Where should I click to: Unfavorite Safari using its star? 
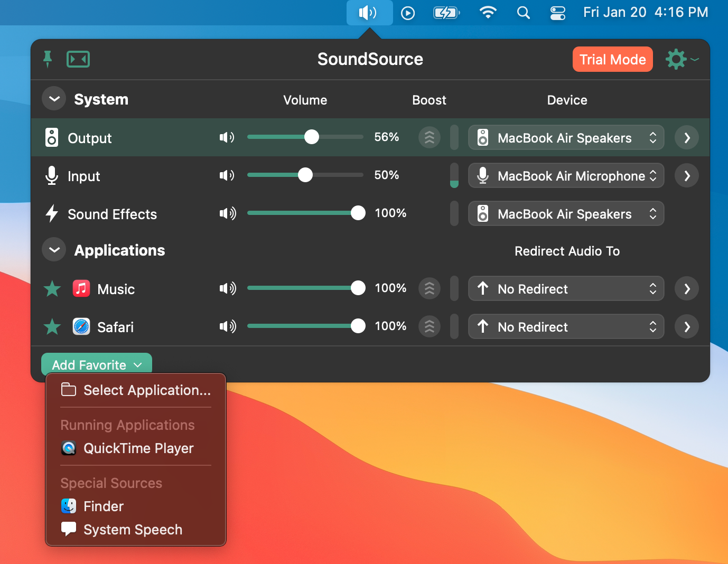[x=52, y=327]
